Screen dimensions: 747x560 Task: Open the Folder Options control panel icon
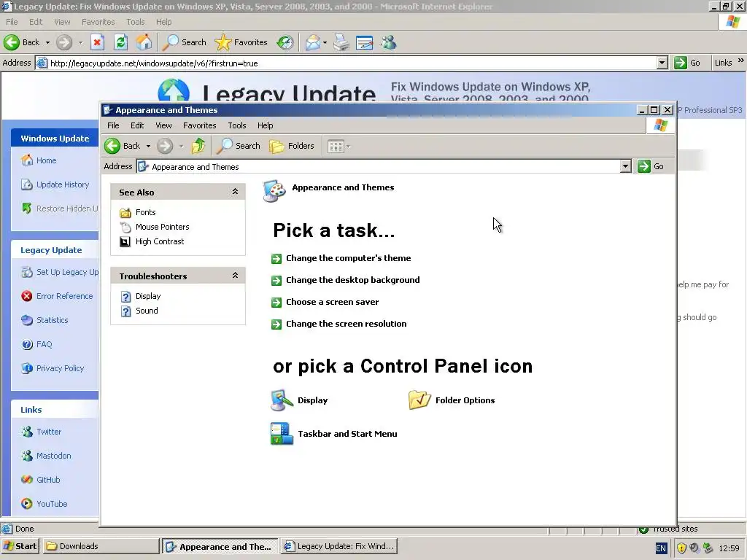452,400
